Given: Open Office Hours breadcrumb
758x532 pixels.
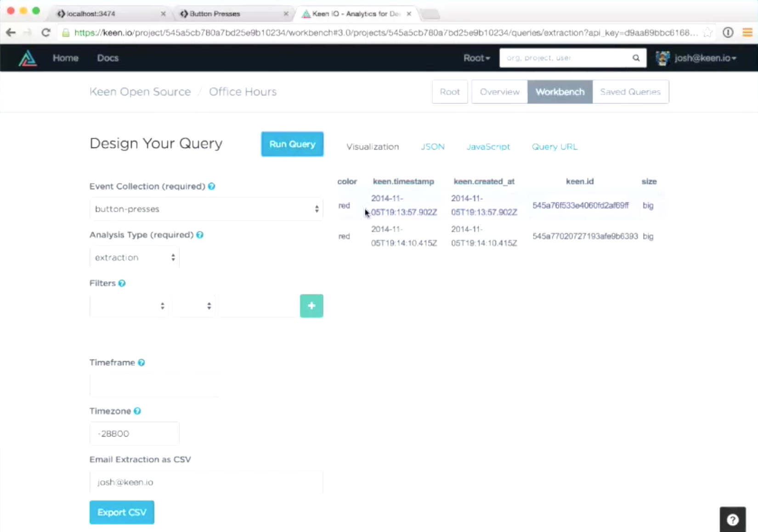Looking at the screenshot, I should click(243, 92).
